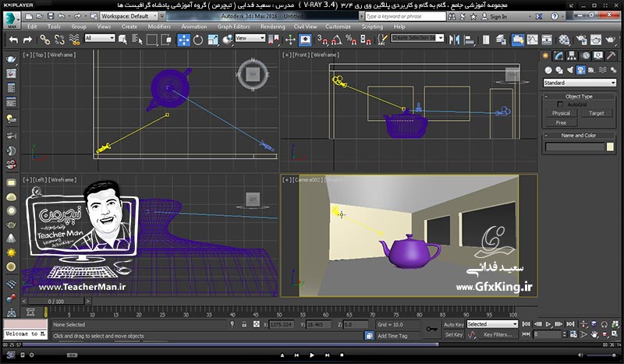
Task: Open Select by Name list icon
Action: [137, 40]
